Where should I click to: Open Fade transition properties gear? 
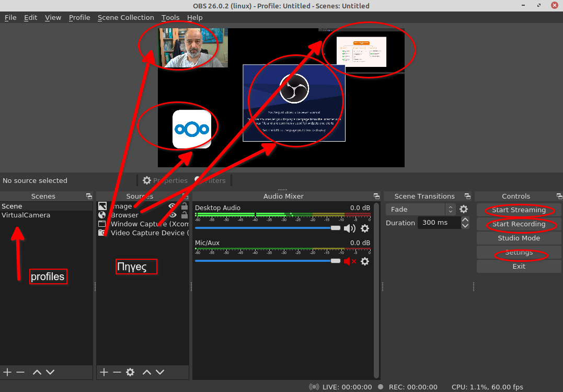[x=464, y=209]
